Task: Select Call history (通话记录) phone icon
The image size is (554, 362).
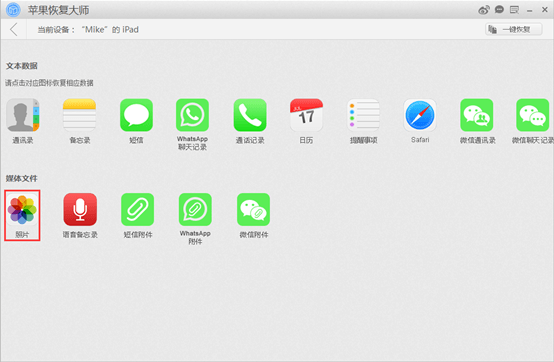Action: coord(250,115)
